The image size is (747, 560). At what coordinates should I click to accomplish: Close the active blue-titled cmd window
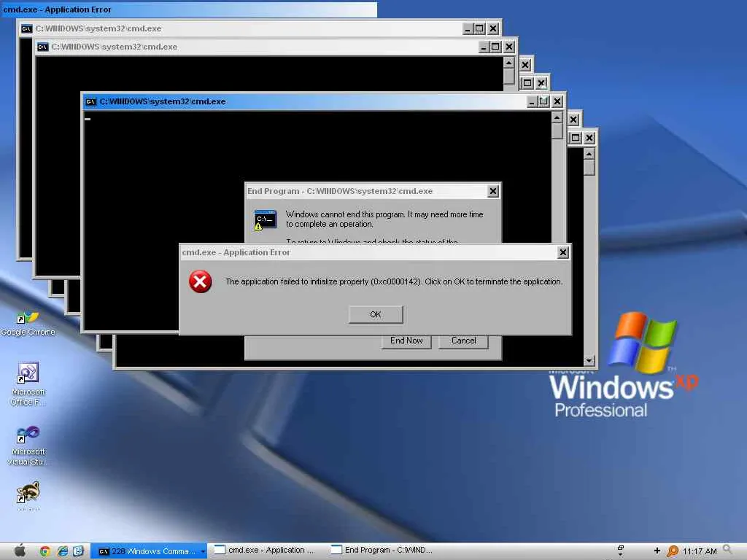(557, 101)
